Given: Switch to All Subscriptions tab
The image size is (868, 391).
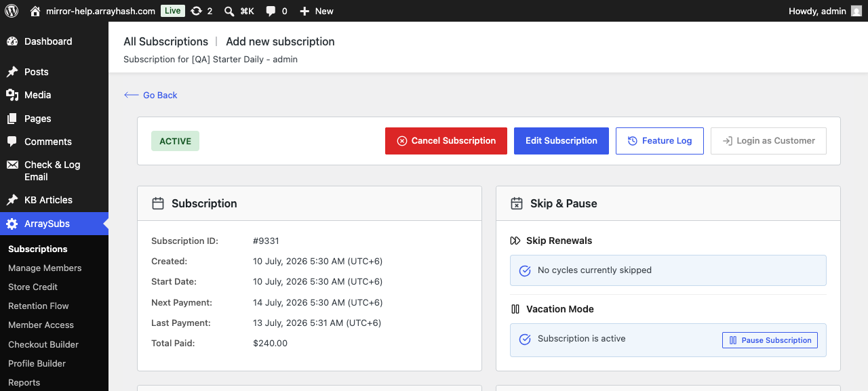Looking at the screenshot, I should coord(165,41).
